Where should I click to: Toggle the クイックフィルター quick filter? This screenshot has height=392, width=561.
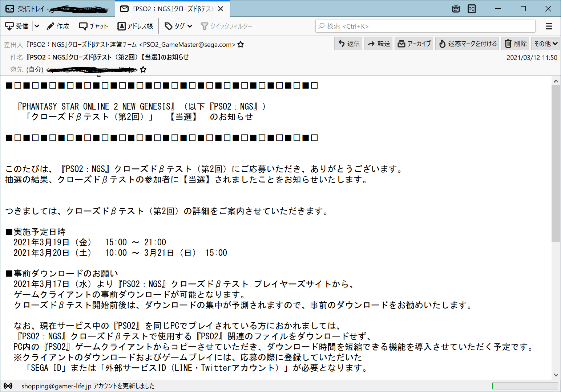[x=226, y=26]
